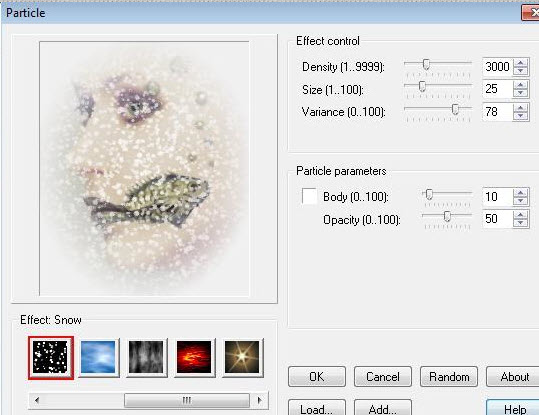Increase Body value with up arrow
The image size is (539, 415).
(x=521, y=193)
